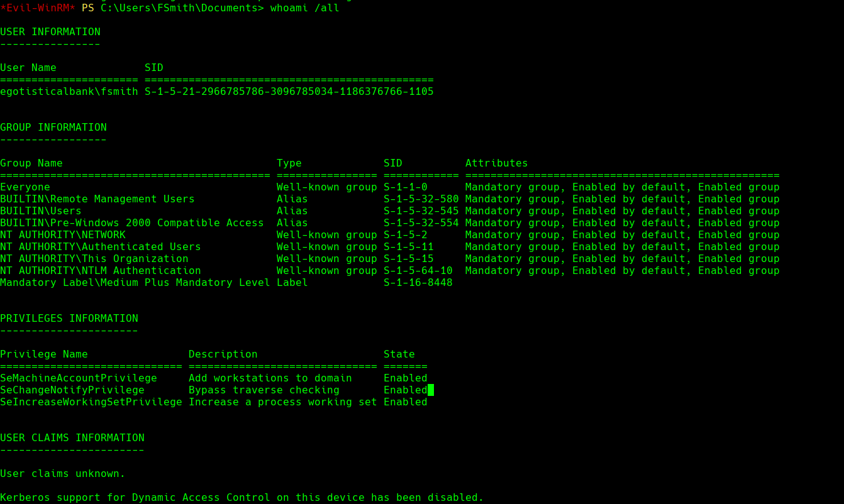Click NT AUTHORITY\Authenticated Users group name

(x=101, y=246)
